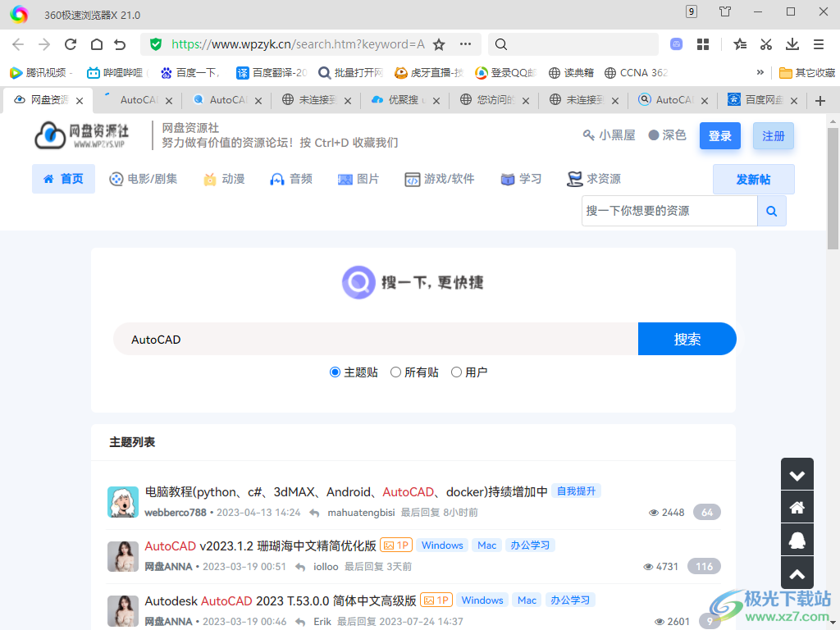Open the address bar more options dots

[x=465, y=44]
